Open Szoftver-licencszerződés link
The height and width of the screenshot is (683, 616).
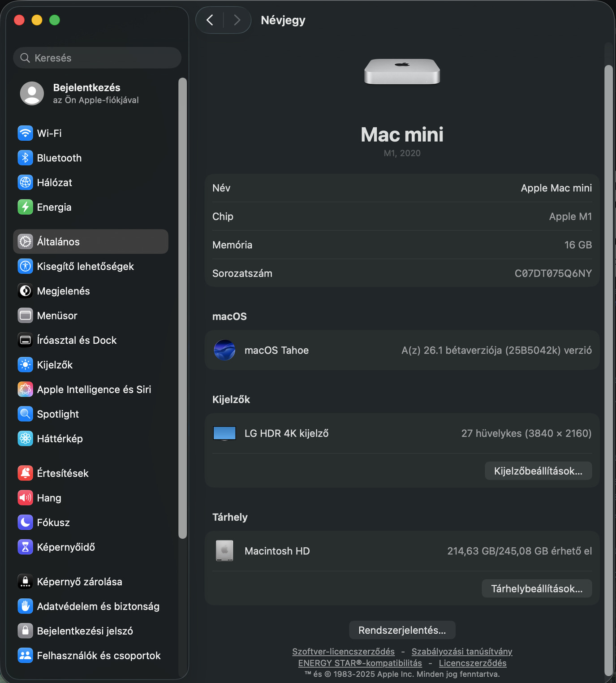click(x=343, y=651)
